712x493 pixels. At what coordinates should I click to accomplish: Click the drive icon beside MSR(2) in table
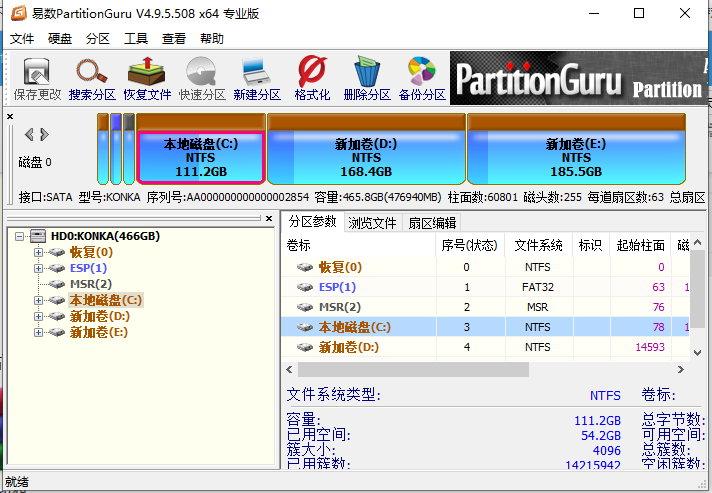pos(305,307)
